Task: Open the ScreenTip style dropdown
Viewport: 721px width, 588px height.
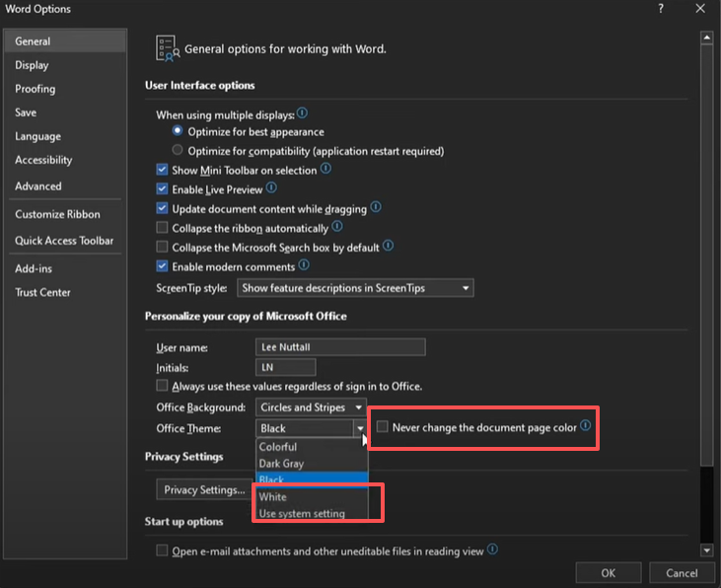Action: (356, 288)
